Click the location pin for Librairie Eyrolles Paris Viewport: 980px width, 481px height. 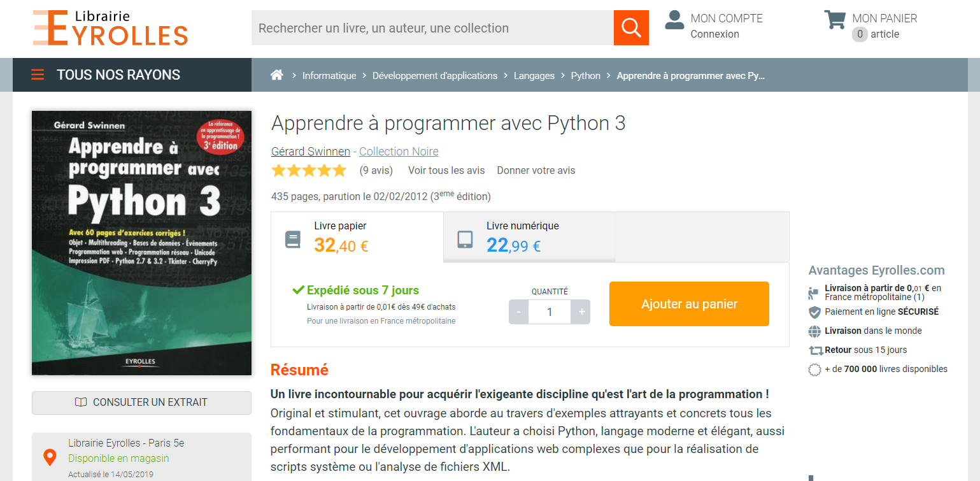click(x=50, y=456)
